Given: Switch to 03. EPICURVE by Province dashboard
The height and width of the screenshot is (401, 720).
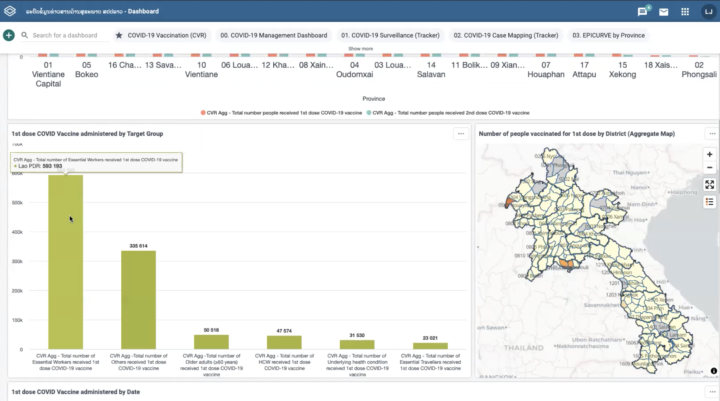Looking at the screenshot, I should [x=608, y=35].
